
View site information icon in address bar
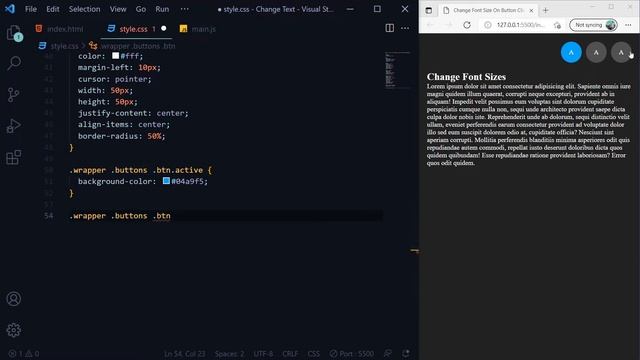(x=488, y=25)
